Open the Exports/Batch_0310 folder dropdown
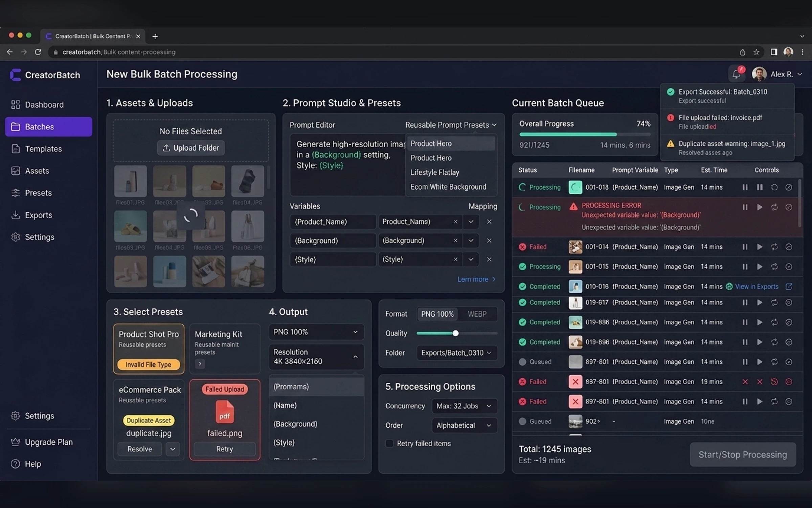This screenshot has width=812, height=508. coord(457,353)
